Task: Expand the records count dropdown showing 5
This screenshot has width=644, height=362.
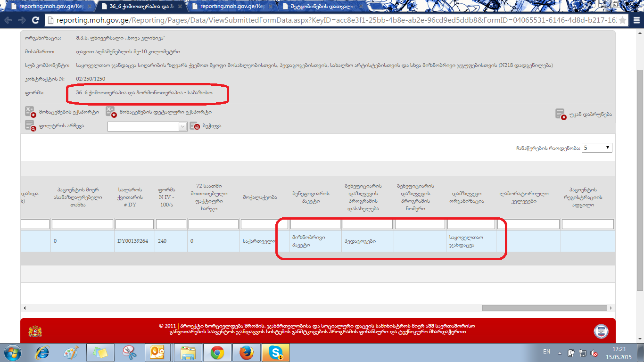Action: (x=597, y=148)
